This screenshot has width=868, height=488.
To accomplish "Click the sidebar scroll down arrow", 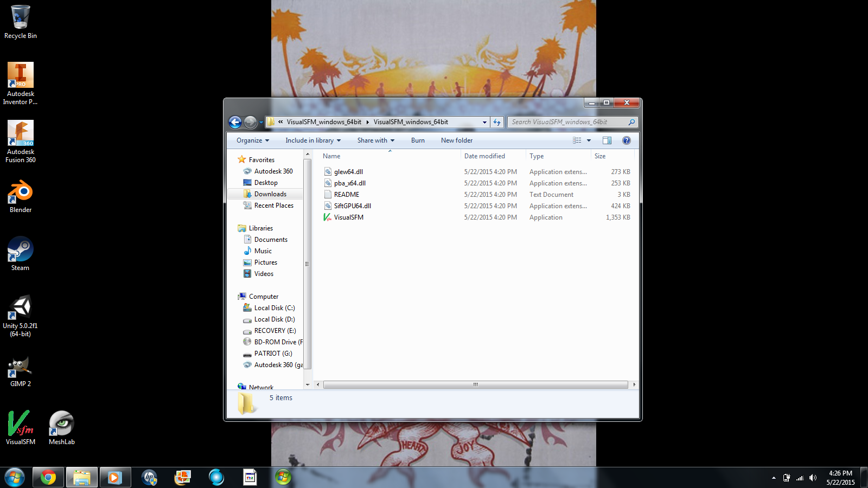I will pos(308,384).
